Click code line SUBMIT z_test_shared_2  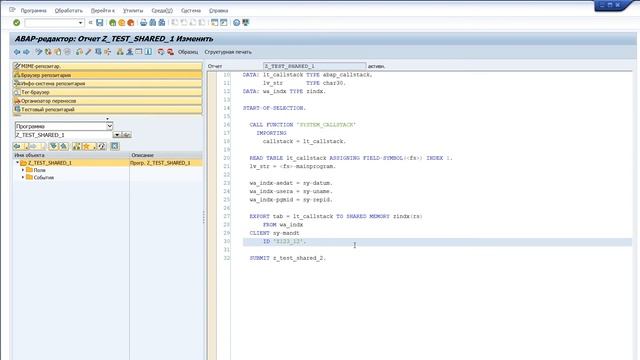click(288, 258)
